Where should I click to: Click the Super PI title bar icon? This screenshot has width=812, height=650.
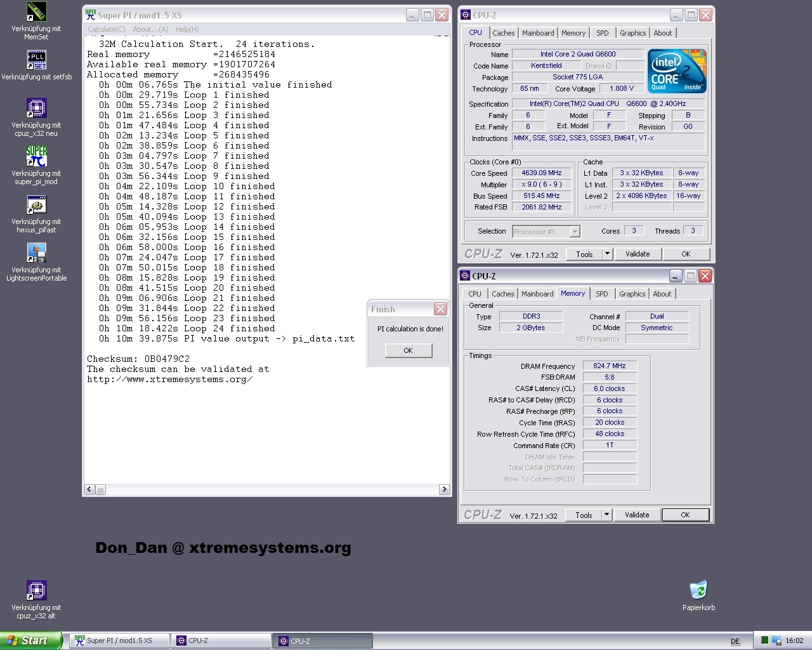pos(91,15)
